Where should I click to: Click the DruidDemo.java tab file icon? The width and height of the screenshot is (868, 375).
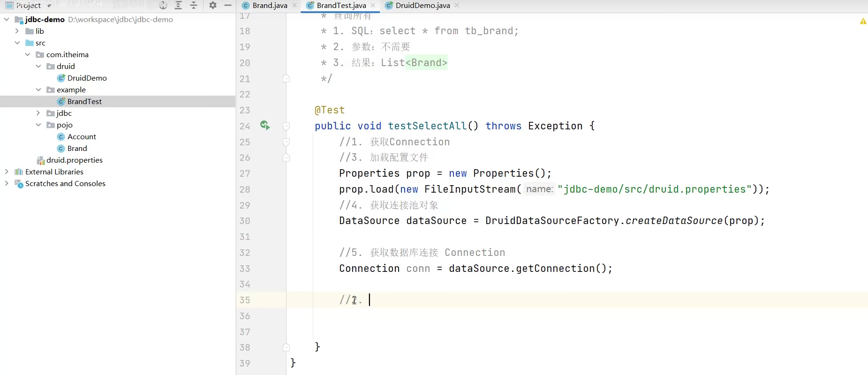pos(389,6)
